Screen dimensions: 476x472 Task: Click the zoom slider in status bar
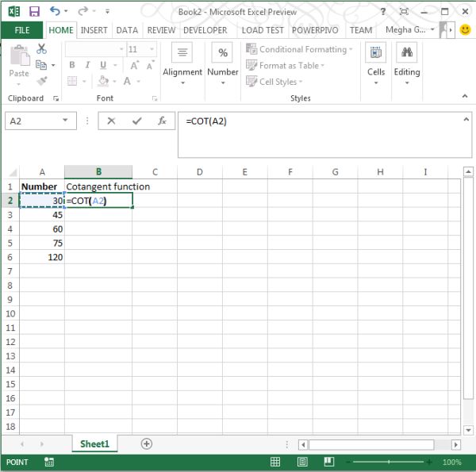coord(389,462)
